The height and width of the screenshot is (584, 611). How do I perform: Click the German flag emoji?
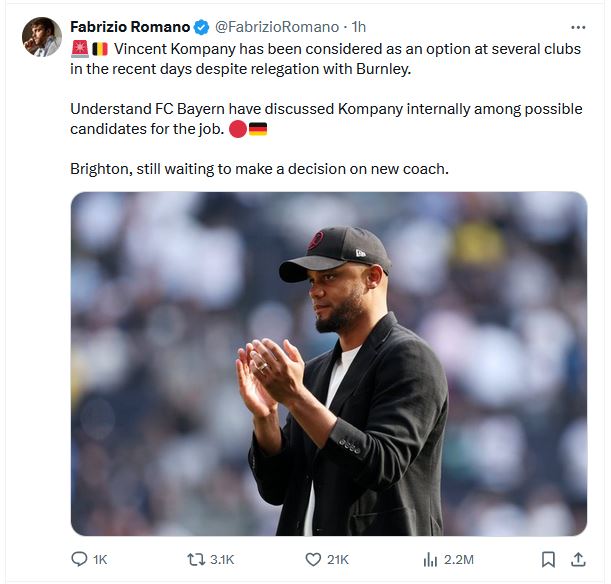[x=258, y=129]
